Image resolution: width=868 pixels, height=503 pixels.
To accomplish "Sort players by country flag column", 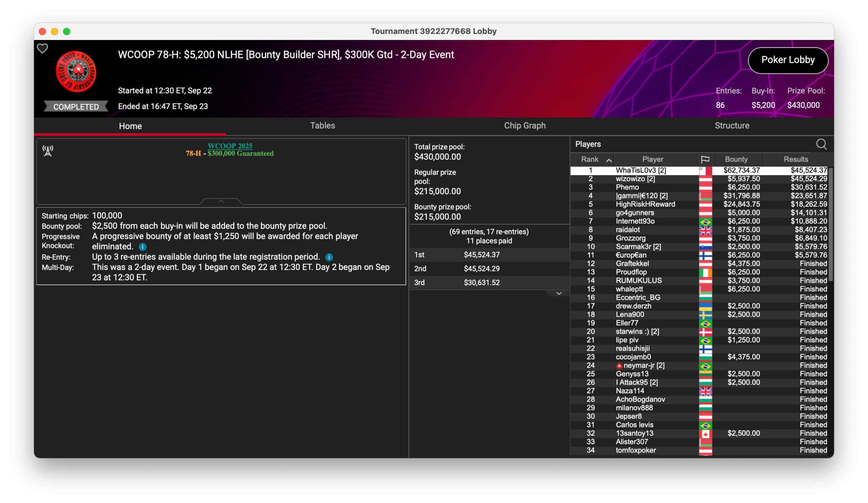I will tap(705, 159).
